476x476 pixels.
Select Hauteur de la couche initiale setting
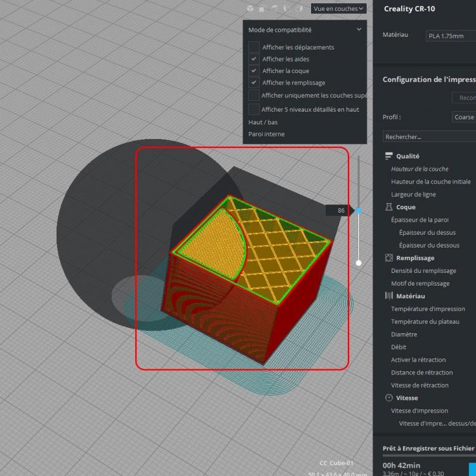(431, 182)
